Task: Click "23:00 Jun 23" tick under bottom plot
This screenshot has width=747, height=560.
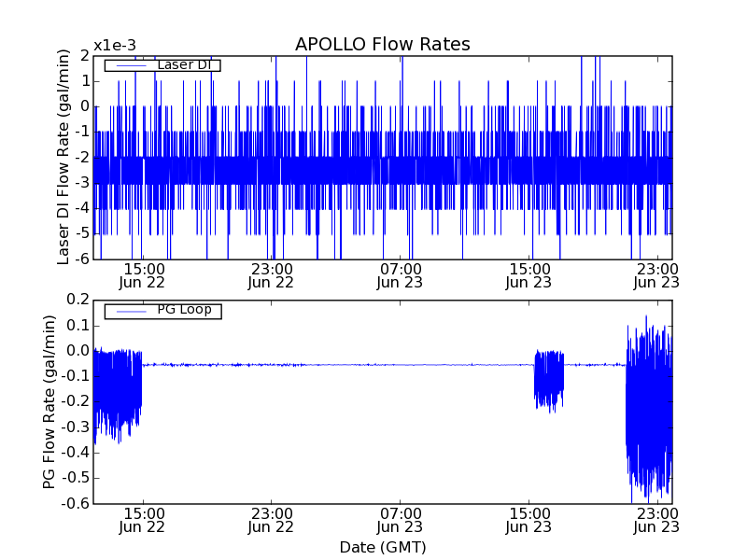Action: 658,520
